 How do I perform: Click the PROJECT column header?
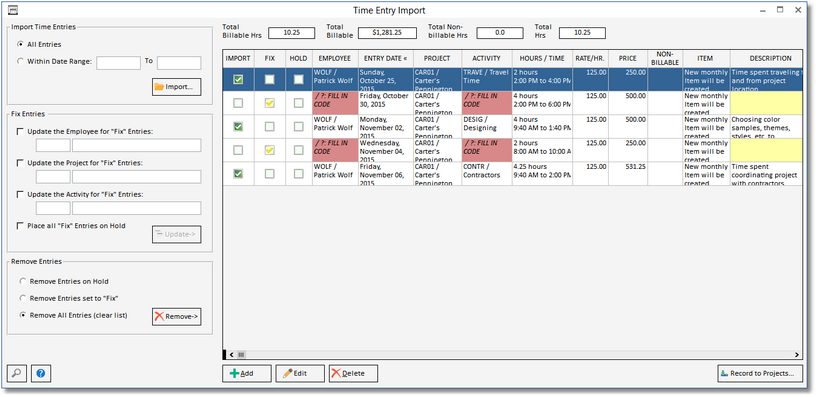click(437, 58)
